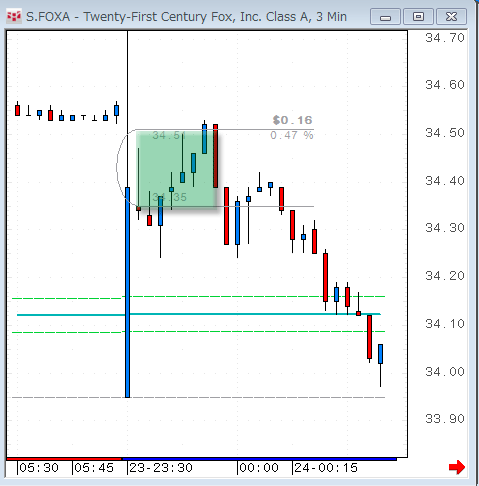Click the 23-23:30 time axis label
Image resolution: width=479 pixels, height=486 pixels.
(161, 468)
